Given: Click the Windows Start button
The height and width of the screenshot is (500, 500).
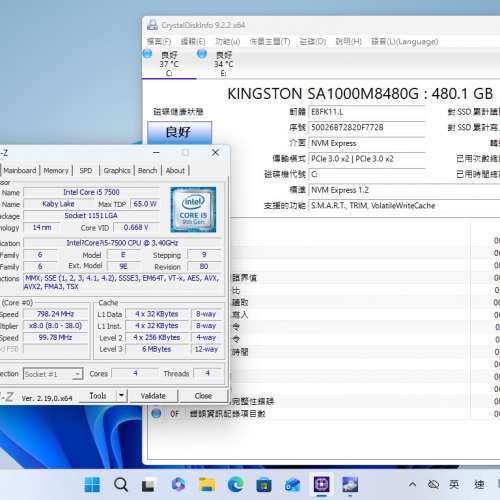Looking at the screenshot, I should point(92,484).
